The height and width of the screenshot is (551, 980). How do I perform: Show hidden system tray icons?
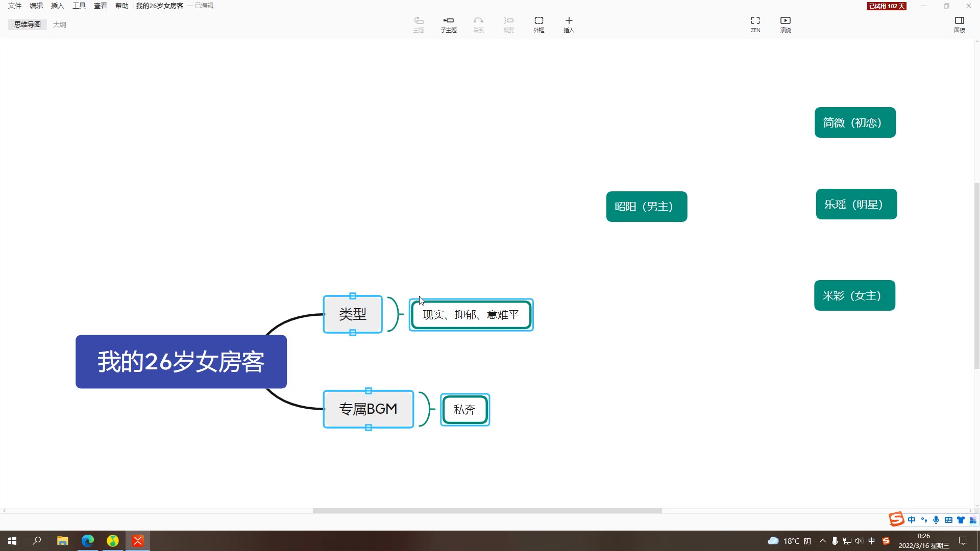tap(823, 541)
